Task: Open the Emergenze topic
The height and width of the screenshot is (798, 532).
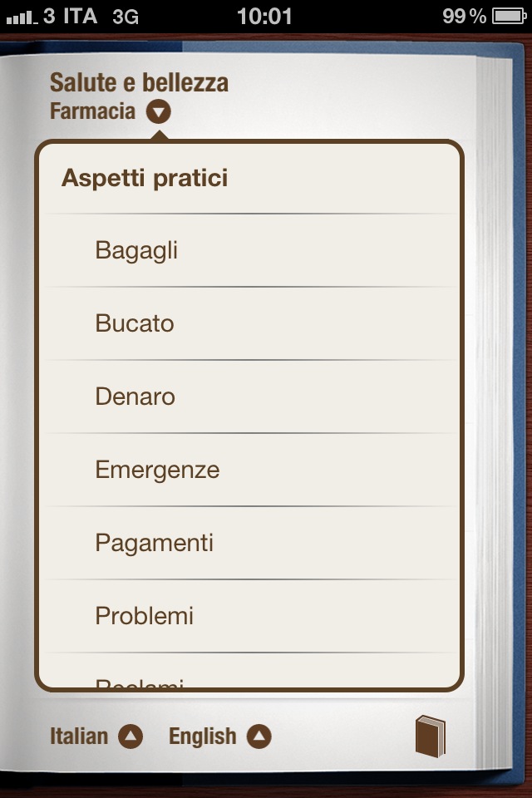Action: [249, 470]
